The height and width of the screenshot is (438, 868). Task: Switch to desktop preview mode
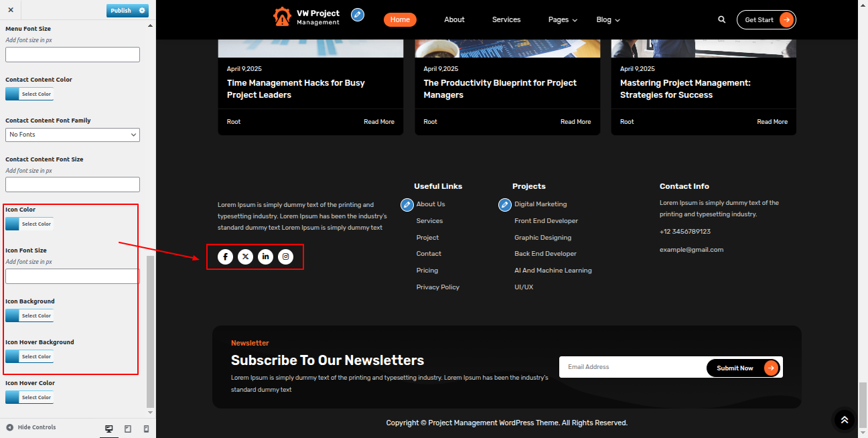(108, 429)
